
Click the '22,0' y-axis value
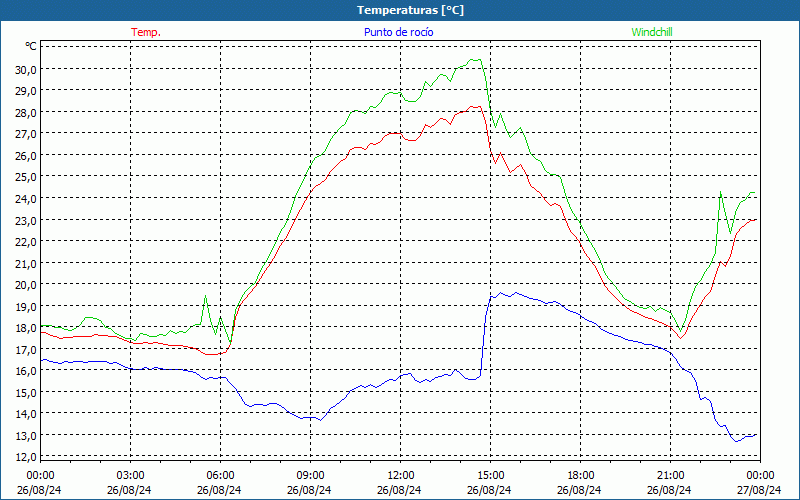point(26,242)
